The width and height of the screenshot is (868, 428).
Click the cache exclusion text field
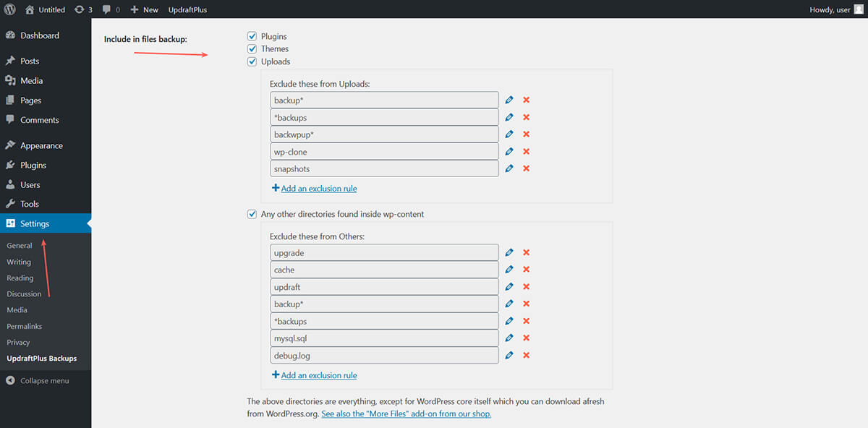[x=385, y=270]
